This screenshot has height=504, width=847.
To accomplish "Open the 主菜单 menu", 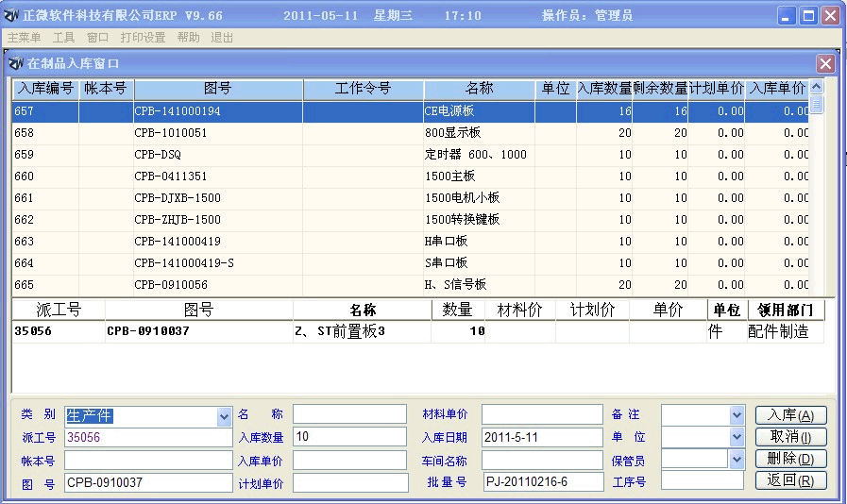I will coord(25,38).
